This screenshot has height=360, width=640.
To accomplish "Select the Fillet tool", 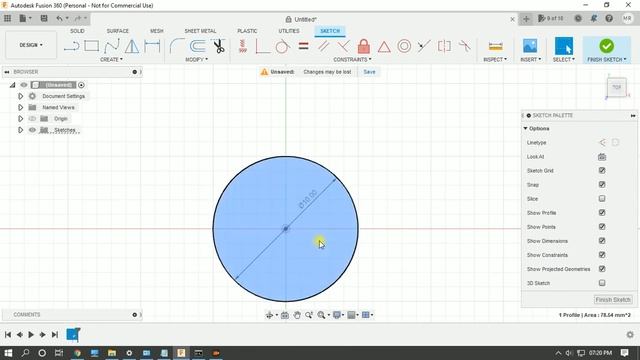I will [x=177, y=46].
